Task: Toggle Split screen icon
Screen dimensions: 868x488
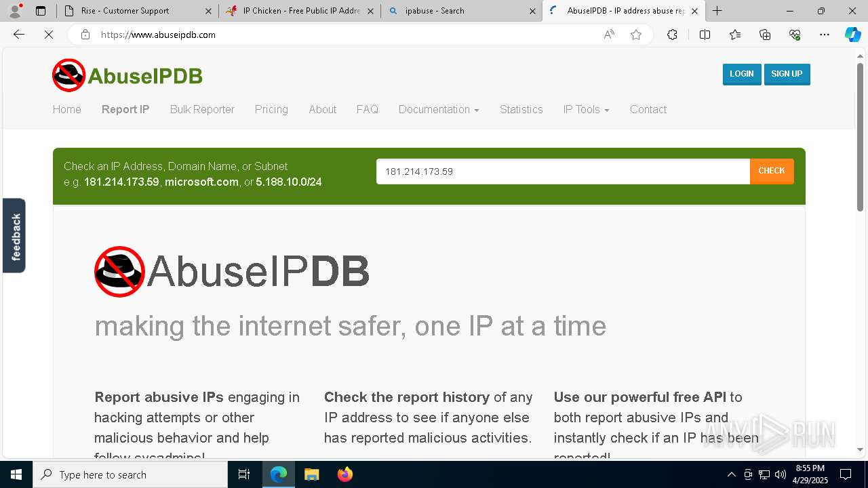Action: tap(705, 35)
